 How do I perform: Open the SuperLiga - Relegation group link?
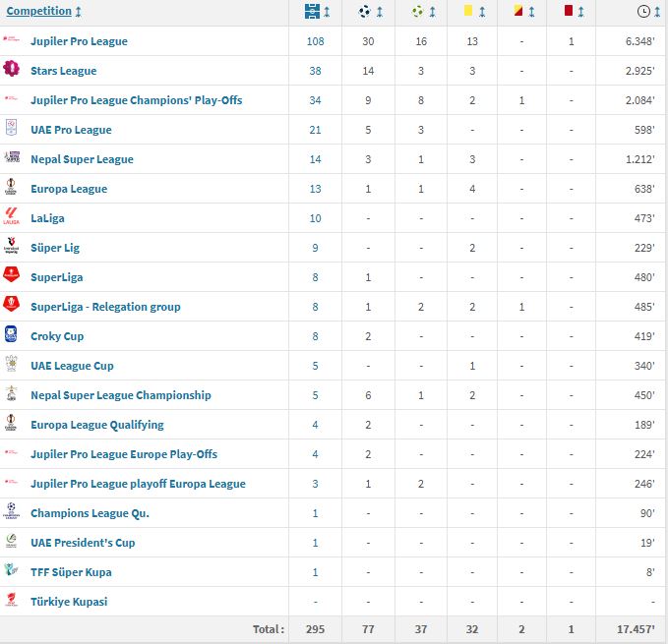tap(105, 307)
